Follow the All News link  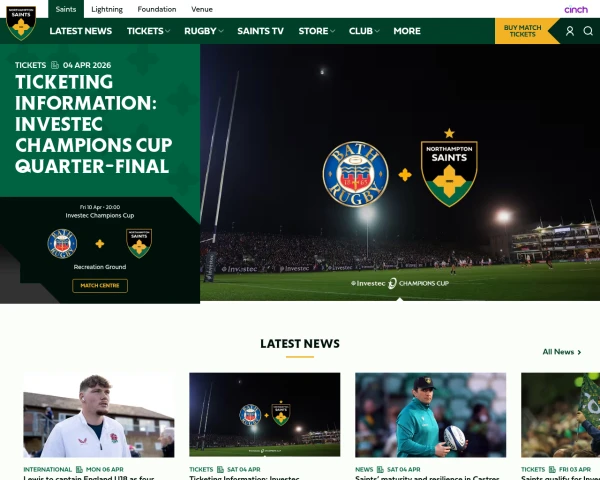(x=562, y=352)
